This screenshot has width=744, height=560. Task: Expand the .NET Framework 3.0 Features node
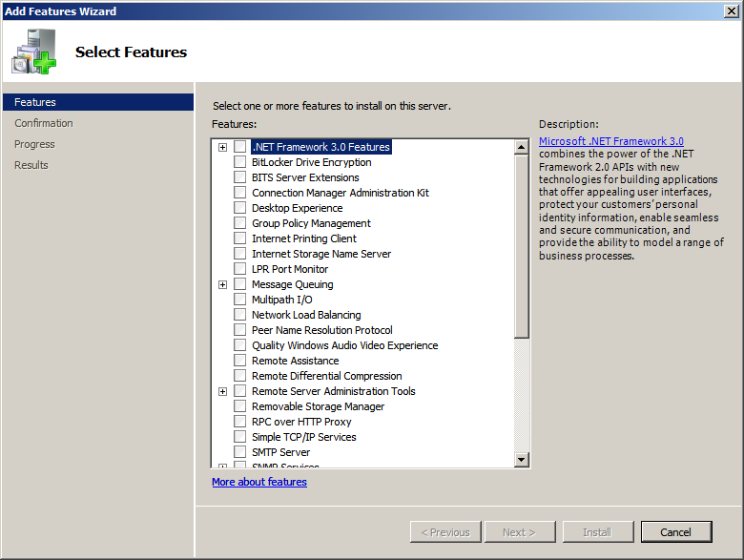[222, 147]
